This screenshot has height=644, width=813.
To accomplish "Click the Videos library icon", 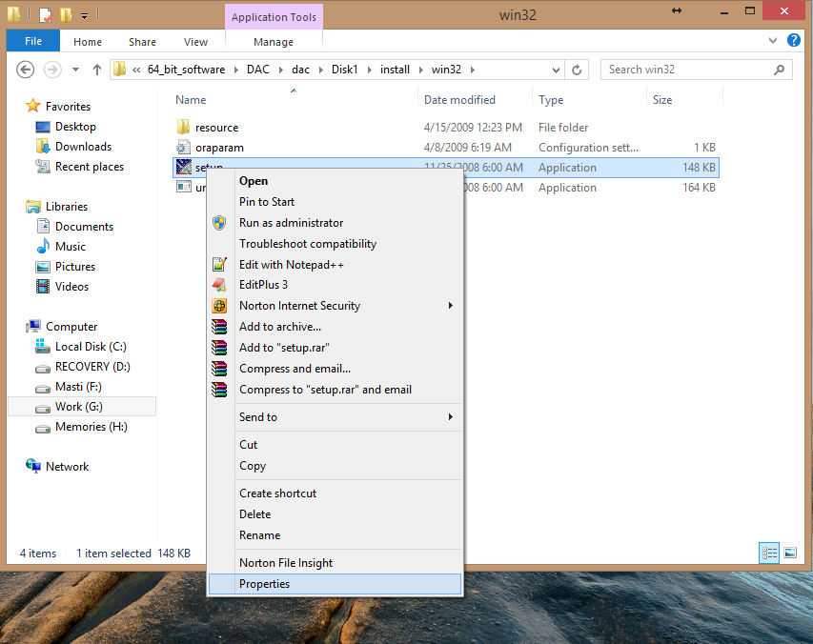I will [x=43, y=286].
